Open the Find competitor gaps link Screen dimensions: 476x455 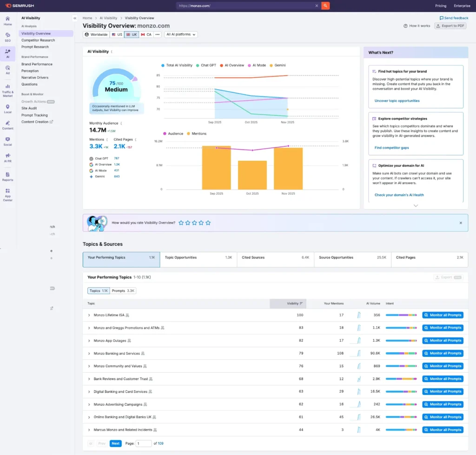(x=391, y=148)
